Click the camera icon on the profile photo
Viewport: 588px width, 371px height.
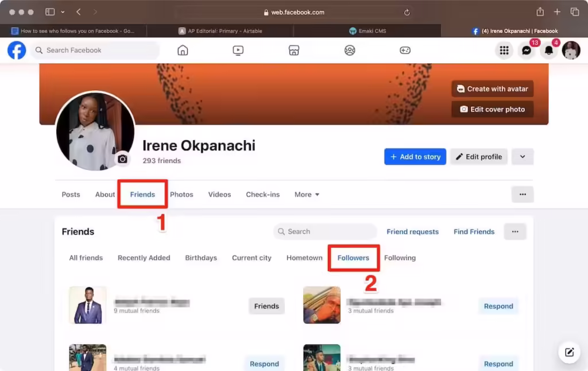click(x=122, y=159)
